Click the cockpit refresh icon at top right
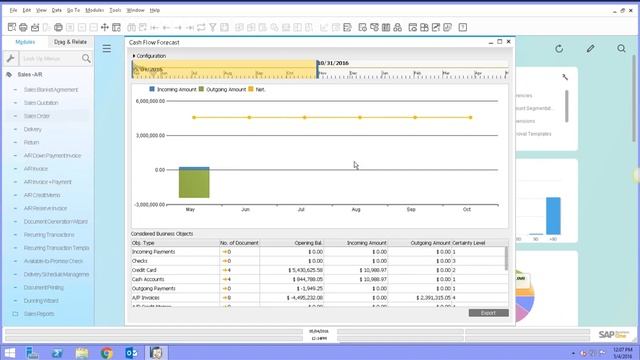The width and height of the screenshot is (640, 360). tap(559, 49)
